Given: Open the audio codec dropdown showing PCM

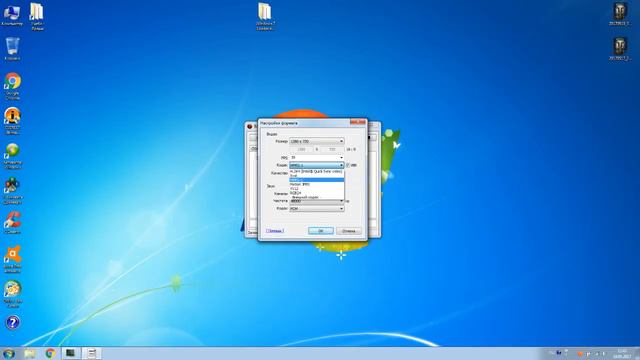Looking at the screenshot, I should [x=317, y=209].
